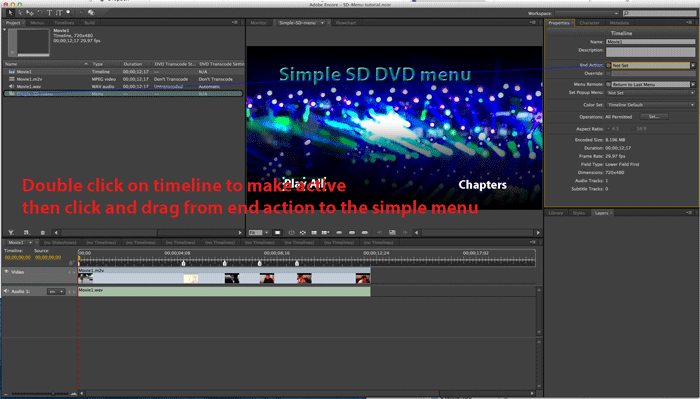
Task: Click the End Action pickwhip icon
Action: (x=608, y=65)
